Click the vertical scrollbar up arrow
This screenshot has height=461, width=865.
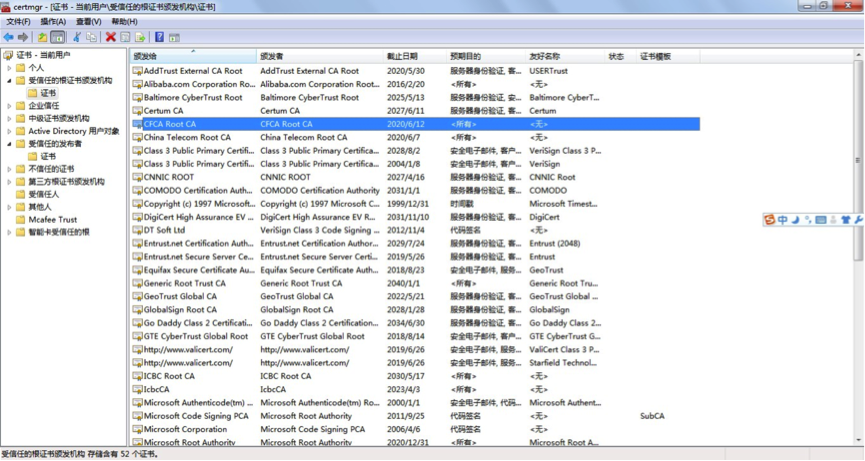pos(858,55)
